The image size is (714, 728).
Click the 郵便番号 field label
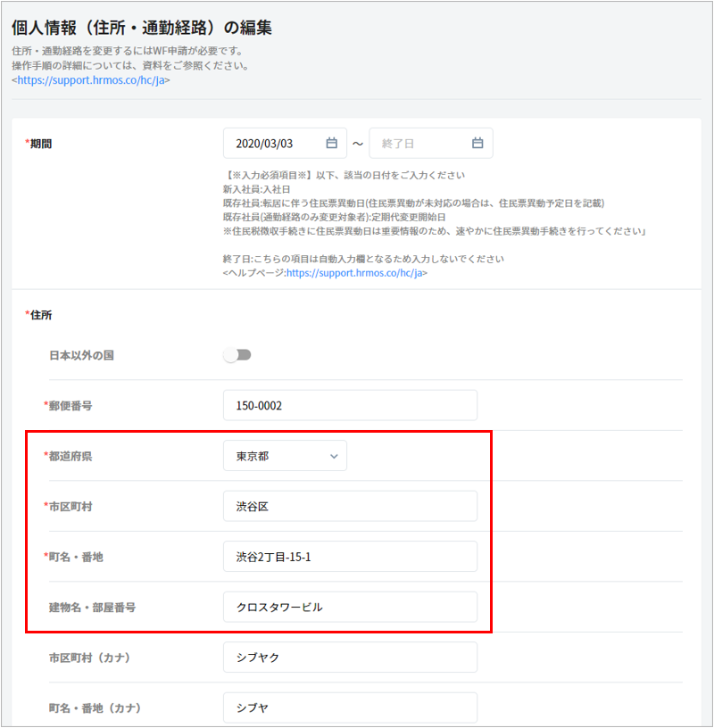tap(70, 405)
